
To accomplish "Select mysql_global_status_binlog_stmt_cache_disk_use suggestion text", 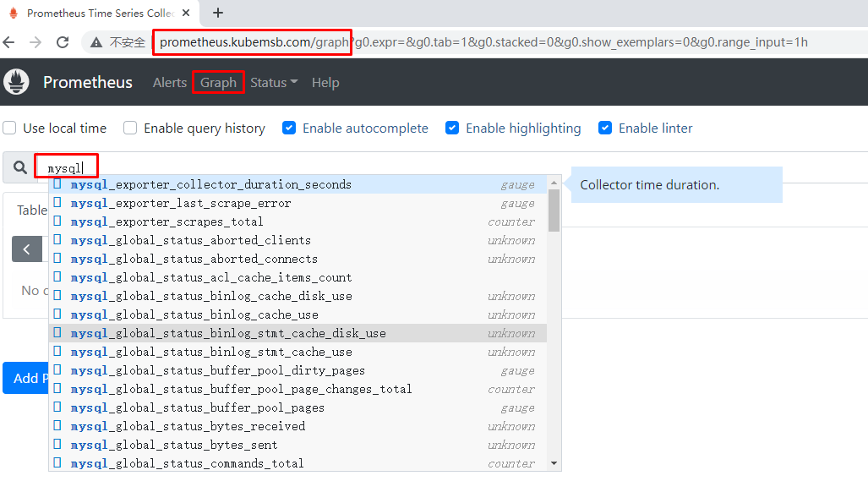I will (x=229, y=333).
